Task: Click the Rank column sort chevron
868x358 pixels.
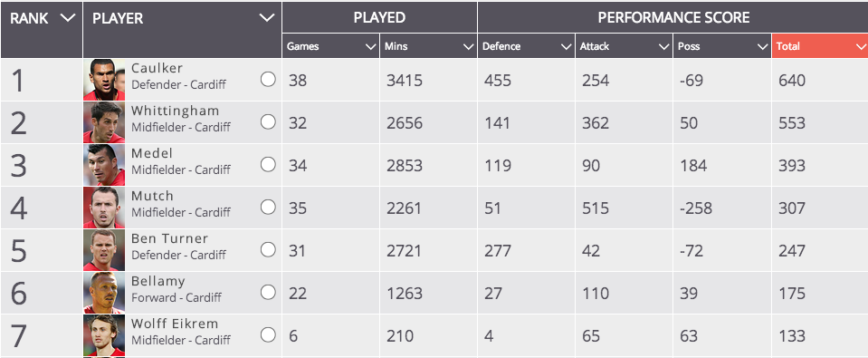Action: pos(68,18)
